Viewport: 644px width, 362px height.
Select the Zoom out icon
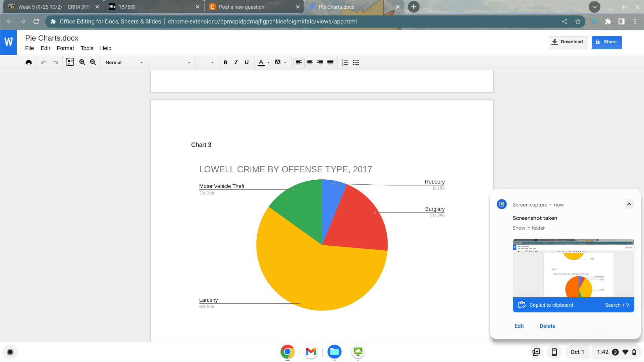[x=93, y=62]
